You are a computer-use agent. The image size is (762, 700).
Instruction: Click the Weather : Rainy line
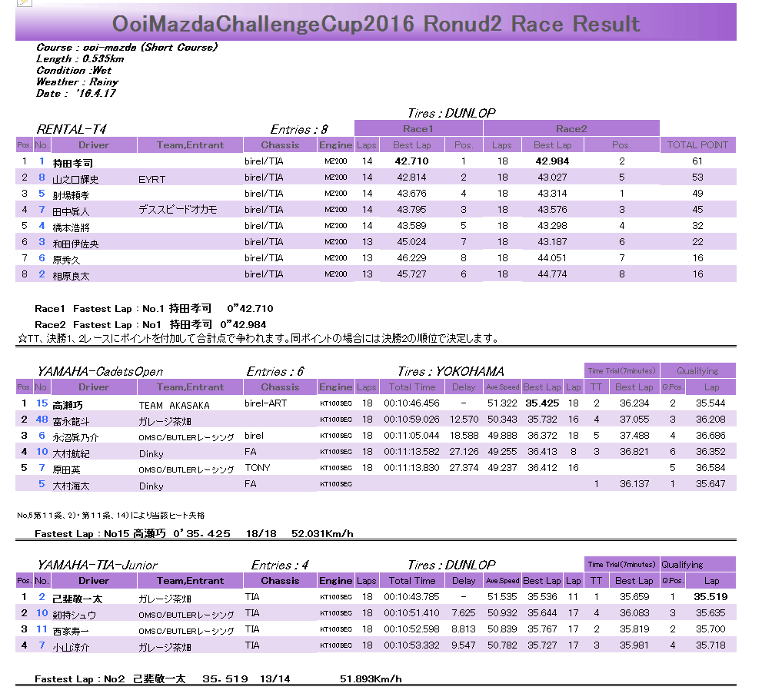[77, 81]
